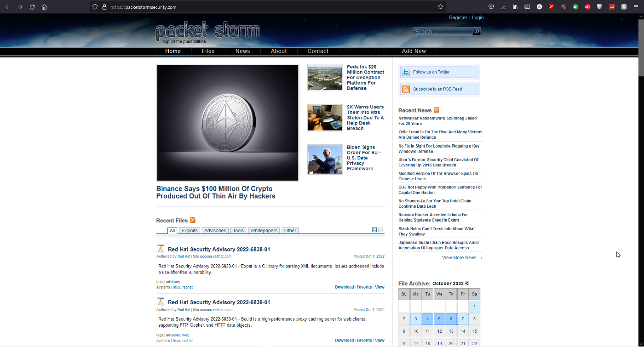644x347 pixels.
Task: Open the Biden story thumbnail
Action: (x=325, y=159)
